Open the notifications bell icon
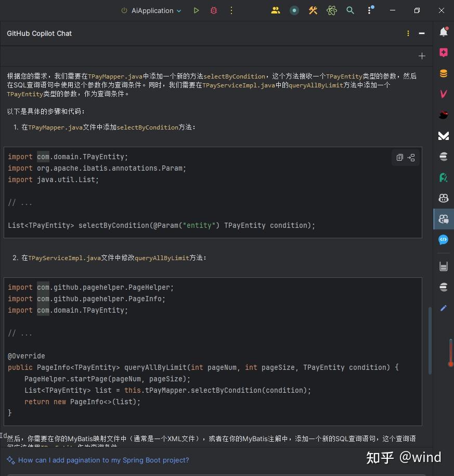 click(443, 32)
